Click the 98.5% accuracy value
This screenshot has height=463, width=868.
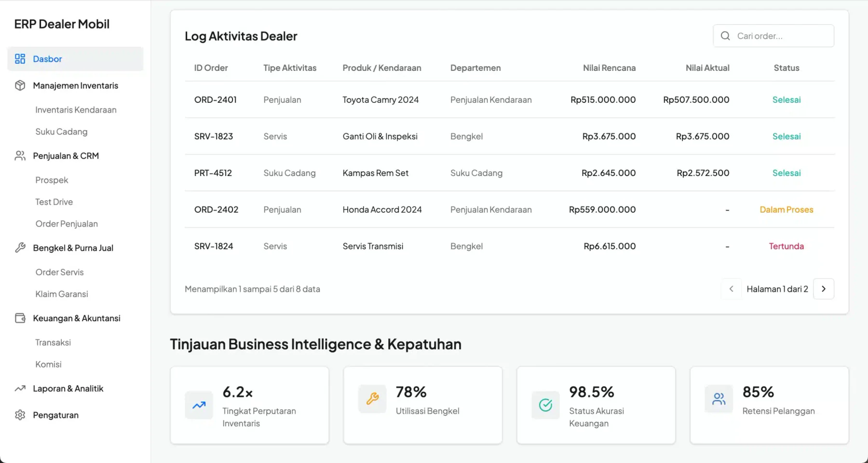pyautogui.click(x=592, y=392)
